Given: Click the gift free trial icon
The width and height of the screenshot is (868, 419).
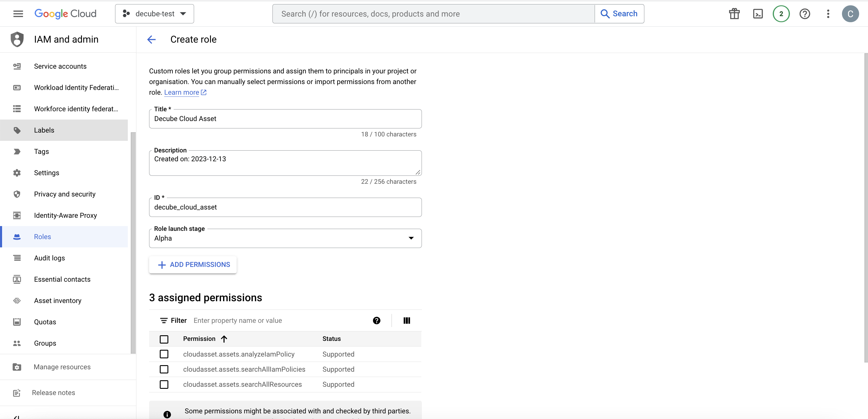Looking at the screenshot, I should pos(734,14).
